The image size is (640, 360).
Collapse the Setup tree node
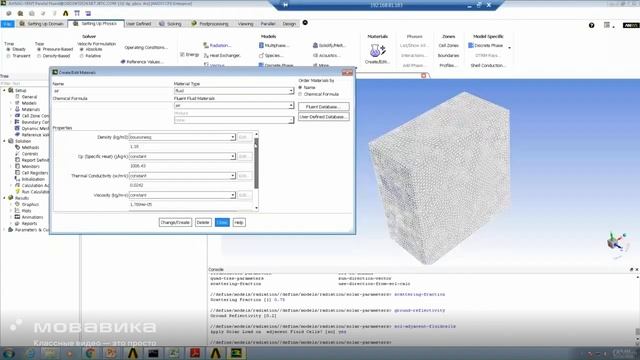pos(4,90)
